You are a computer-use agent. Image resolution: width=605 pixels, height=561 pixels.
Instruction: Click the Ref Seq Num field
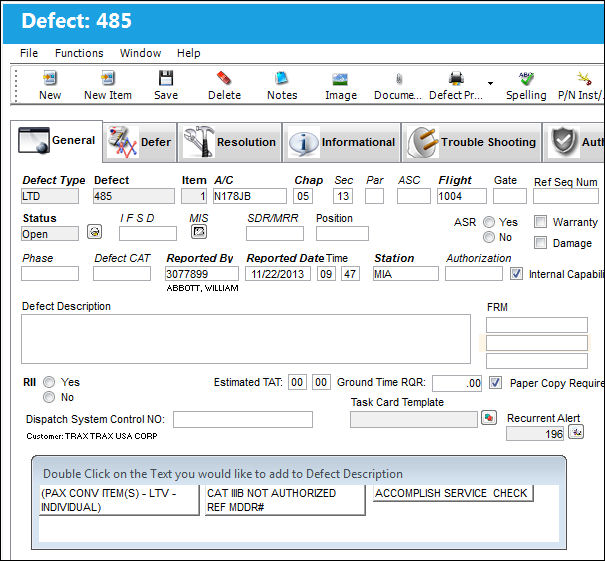point(566,196)
